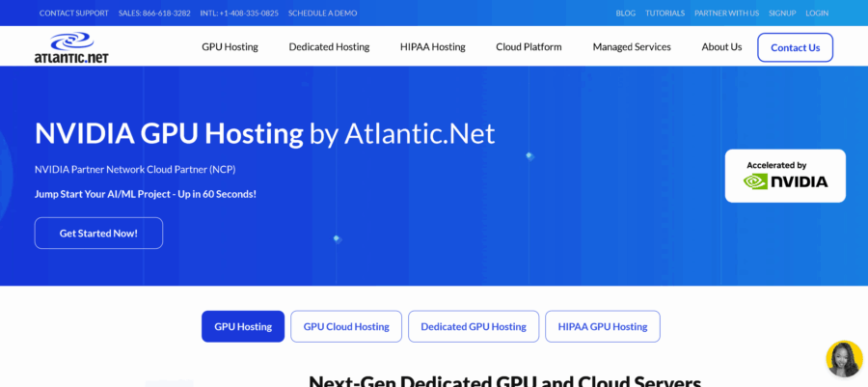Click Next-Gen Dedicated GPU and Cloud Servers heading
The image size is (868, 387).
click(504, 381)
